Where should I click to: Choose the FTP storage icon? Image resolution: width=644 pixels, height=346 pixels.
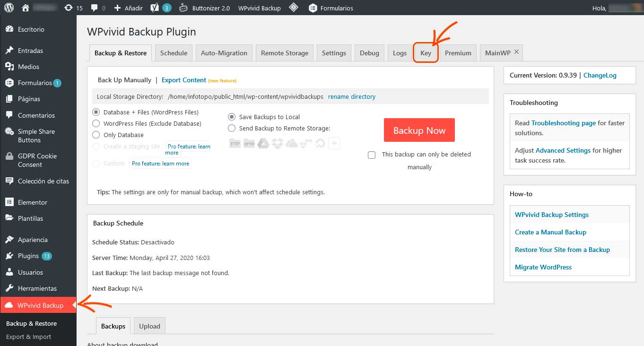click(x=235, y=143)
